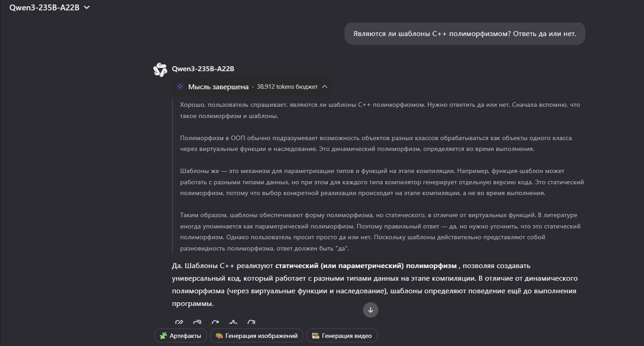Click the Qwen3-235B-A22B name above the response
The image size is (644, 346).
(x=203, y=69)
